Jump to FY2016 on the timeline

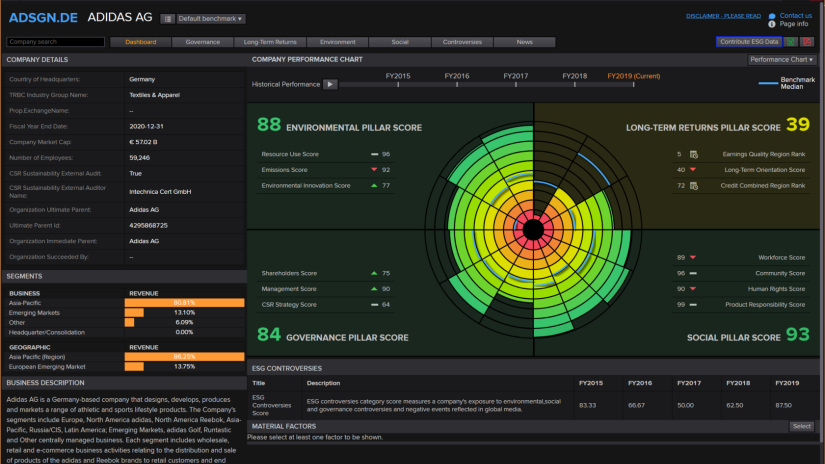pyautogui.click(x=457, y=76)
